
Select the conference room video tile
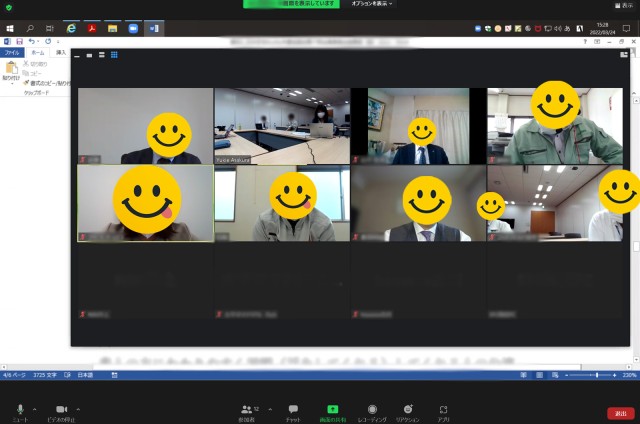[x=282, y=126]
